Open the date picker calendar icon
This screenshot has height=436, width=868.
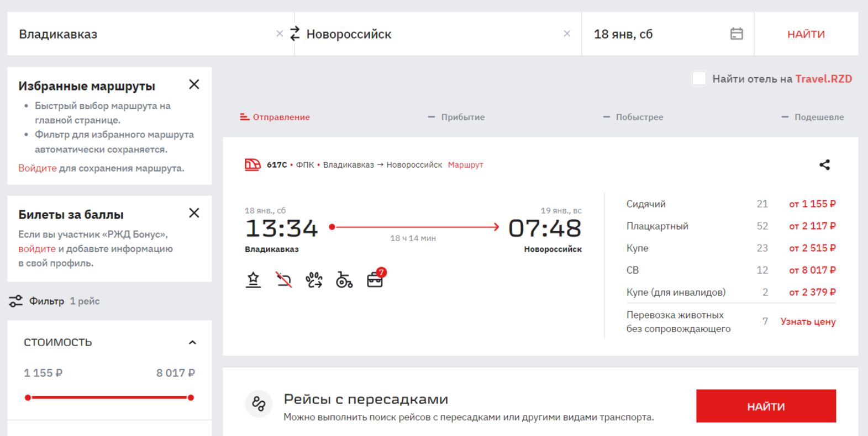pyautogui.click(x=736, y=34)
